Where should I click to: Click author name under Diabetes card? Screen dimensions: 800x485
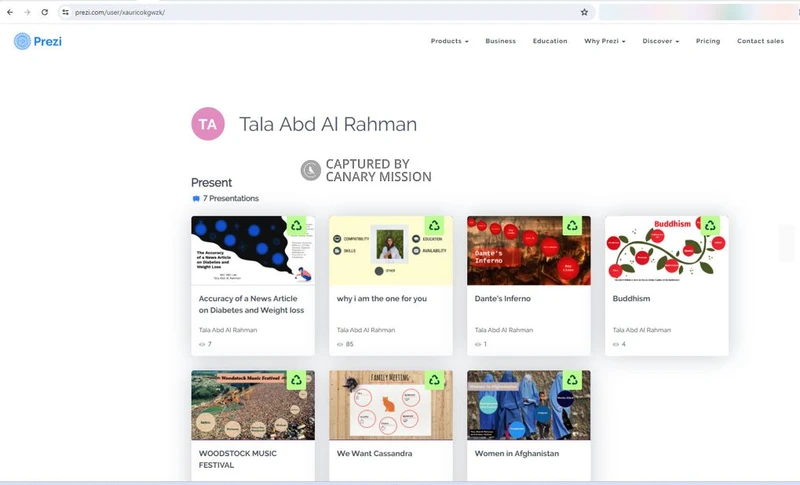click(x=228, y=330)
